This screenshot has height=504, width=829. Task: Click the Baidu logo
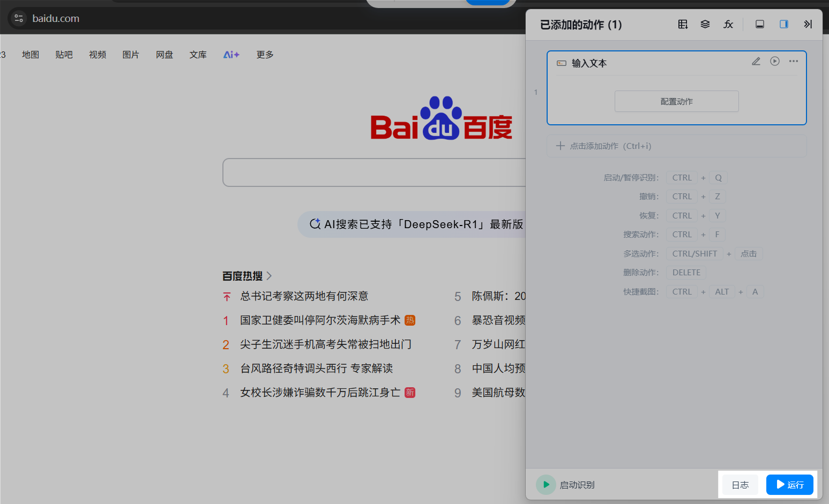tap(442, 118)
